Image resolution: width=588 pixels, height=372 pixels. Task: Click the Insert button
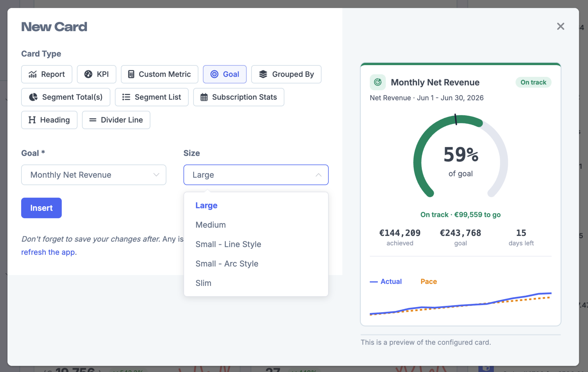click(41, 208)
